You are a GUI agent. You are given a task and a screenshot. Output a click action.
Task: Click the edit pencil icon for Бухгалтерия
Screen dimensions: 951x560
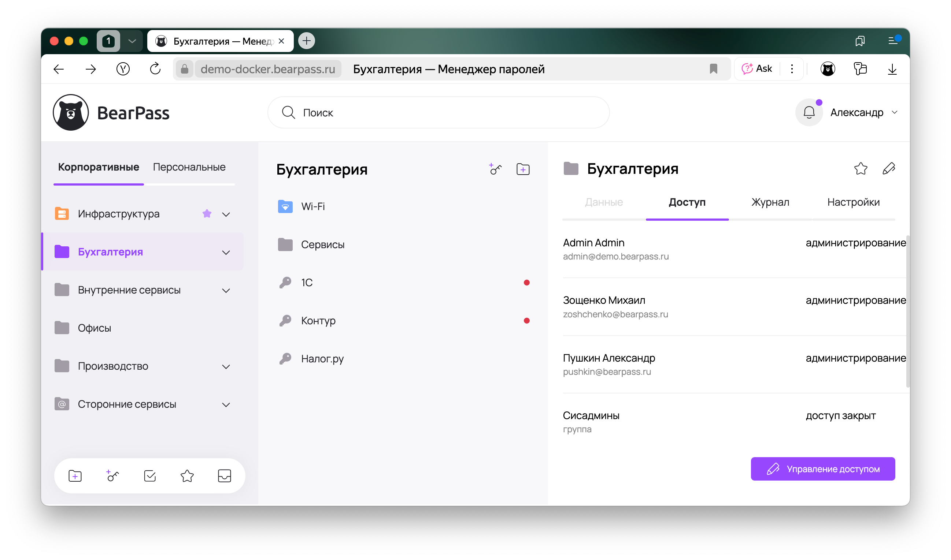click(889, 168)
